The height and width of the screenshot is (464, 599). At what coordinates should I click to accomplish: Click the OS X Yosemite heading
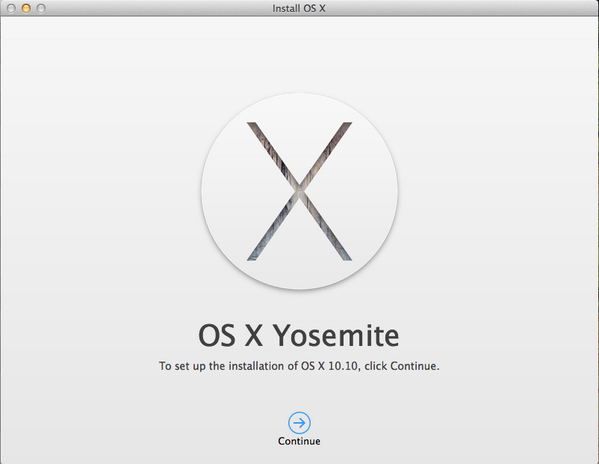pyautogui.click(x=299, y=335)
